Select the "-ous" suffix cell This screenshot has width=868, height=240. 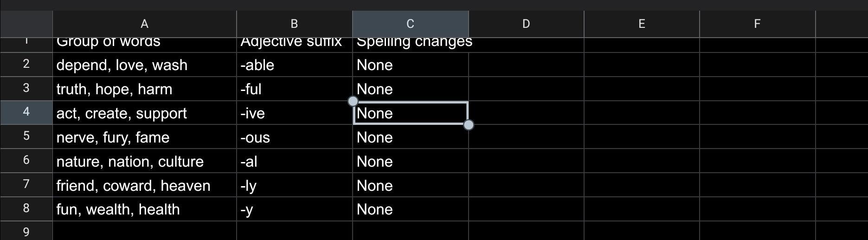pyautogui.click(x=294, y=137)
